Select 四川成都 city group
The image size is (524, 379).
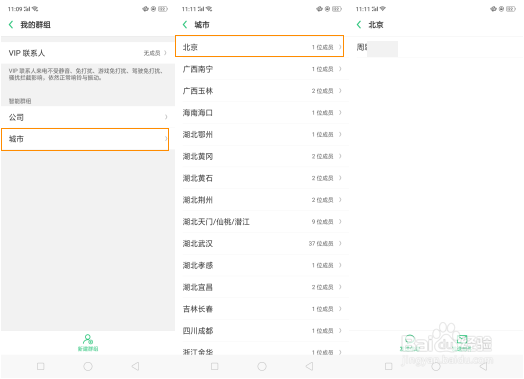[262, 331]
